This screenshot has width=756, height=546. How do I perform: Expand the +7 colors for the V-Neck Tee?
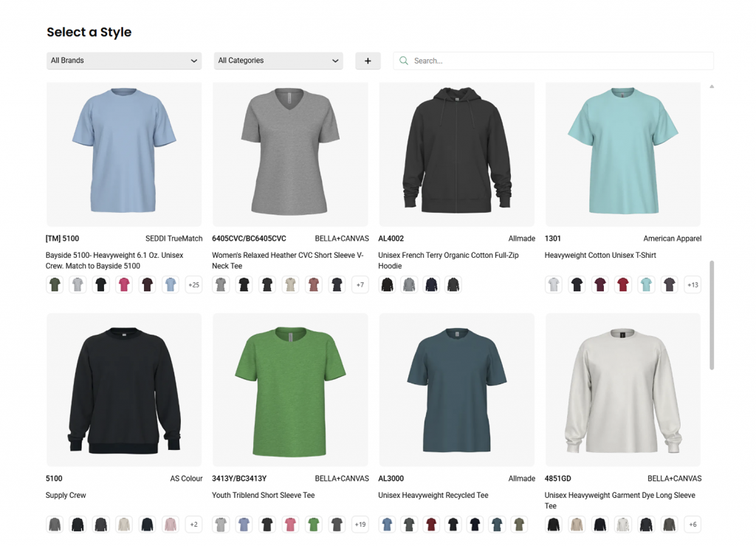(360, 284)
